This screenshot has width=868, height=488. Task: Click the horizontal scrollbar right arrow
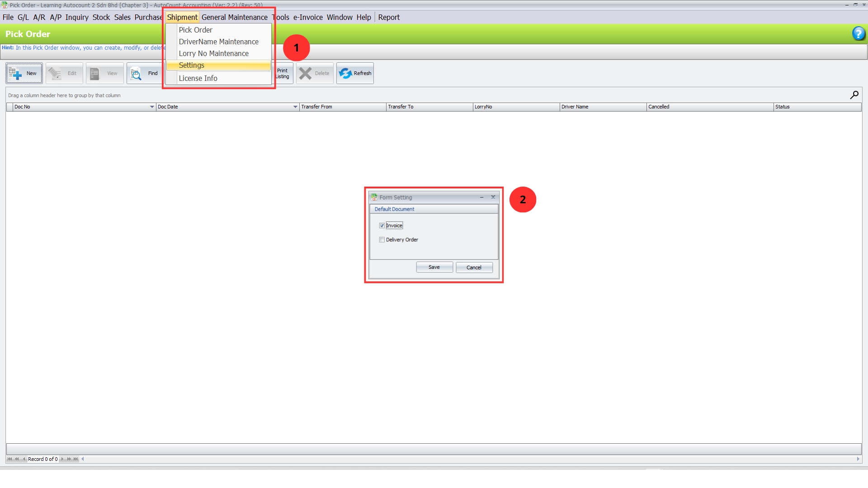pos(858,459)
